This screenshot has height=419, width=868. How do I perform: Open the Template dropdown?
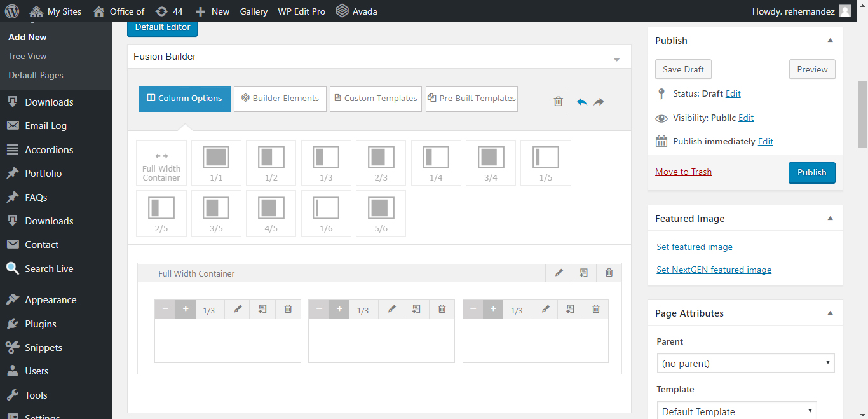click(x=736, y=411)
